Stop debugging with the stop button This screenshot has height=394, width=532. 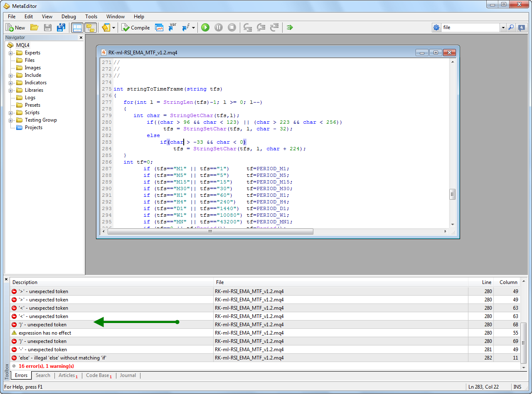(x=232, y=27)
